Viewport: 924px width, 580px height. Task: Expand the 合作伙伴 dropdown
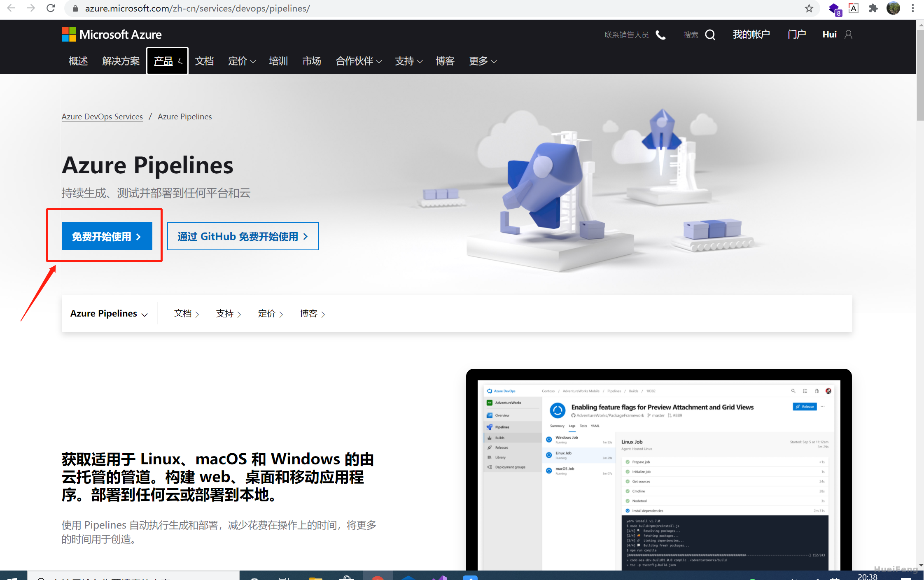(359, 61)
